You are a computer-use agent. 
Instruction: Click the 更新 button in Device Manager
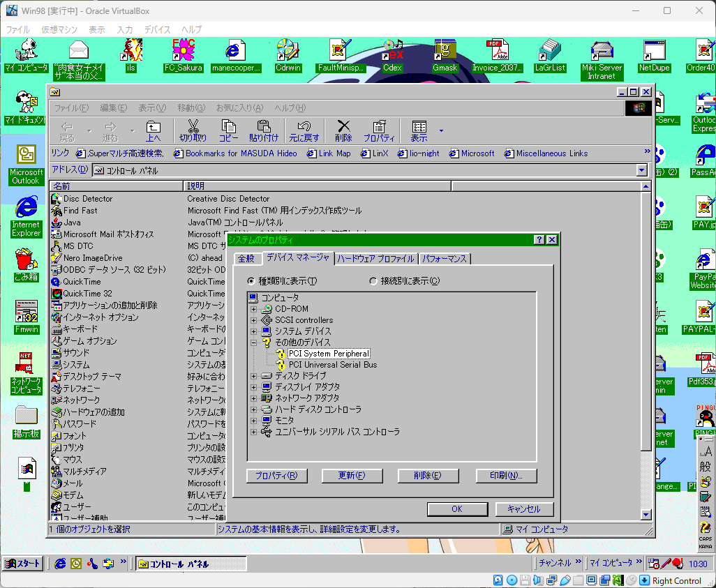tap(352, 476)
